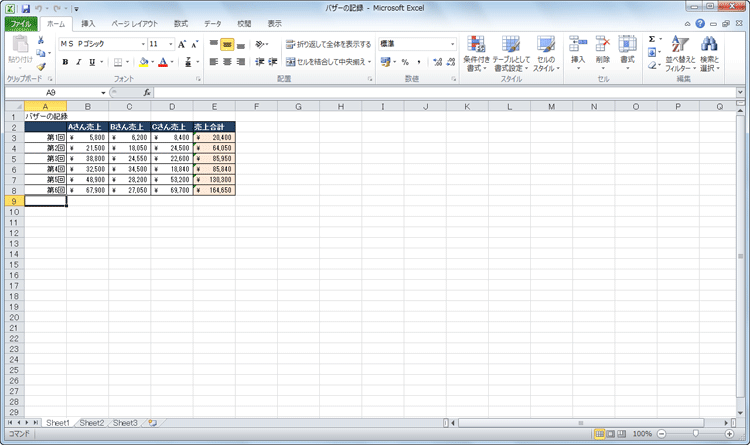This screenshot has height=445, width=750.
Task: Click the increase font size icon
Action: 183,44
